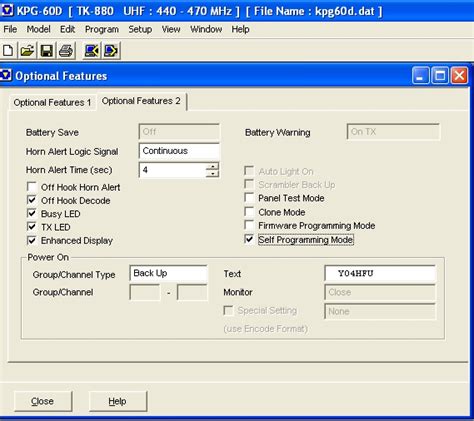
Task: Click the Special Setting None dropdown field
Action: [380, 311]
